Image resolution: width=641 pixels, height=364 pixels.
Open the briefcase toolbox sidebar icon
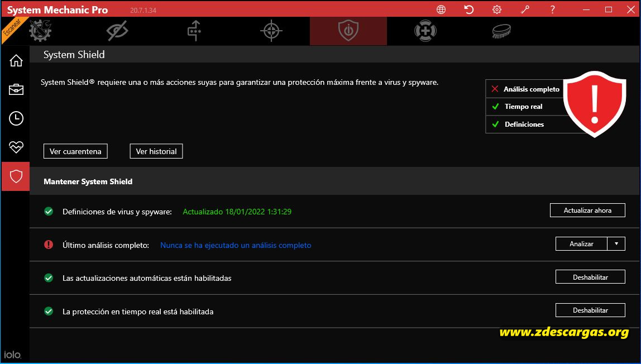pos(16,89)
